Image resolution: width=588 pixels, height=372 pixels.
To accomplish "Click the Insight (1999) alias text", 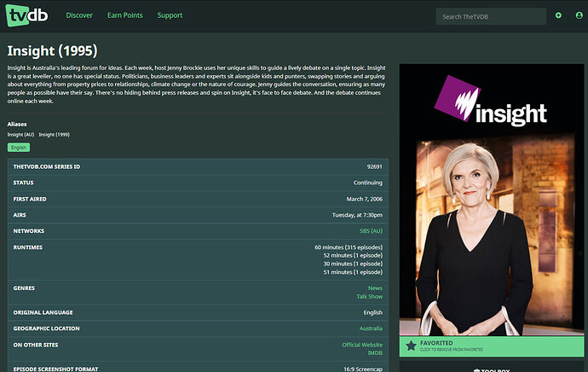I will (x=54, y=135).
